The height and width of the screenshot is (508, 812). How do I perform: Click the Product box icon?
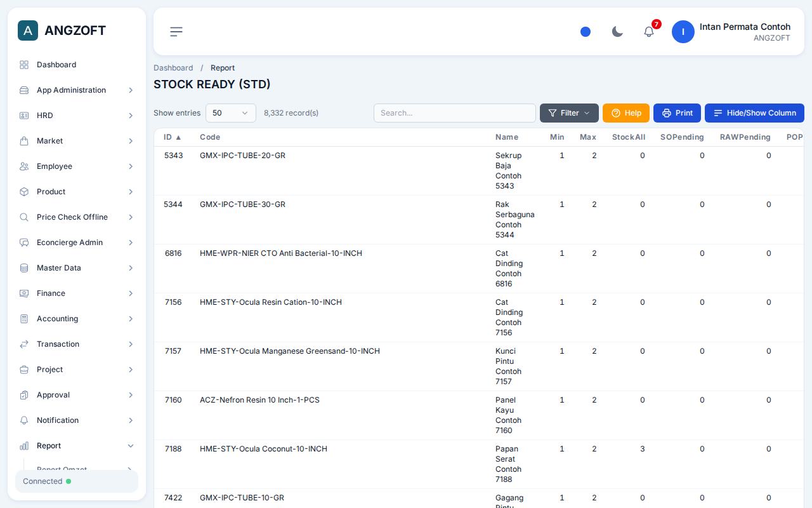[x=24, y=192]
